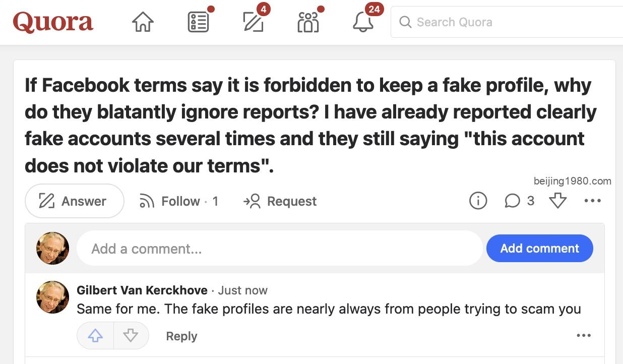The height and width of the screenshot is (364, 623).
Task: Open the Following feed list icon
Action: click(x=198, y=22)
